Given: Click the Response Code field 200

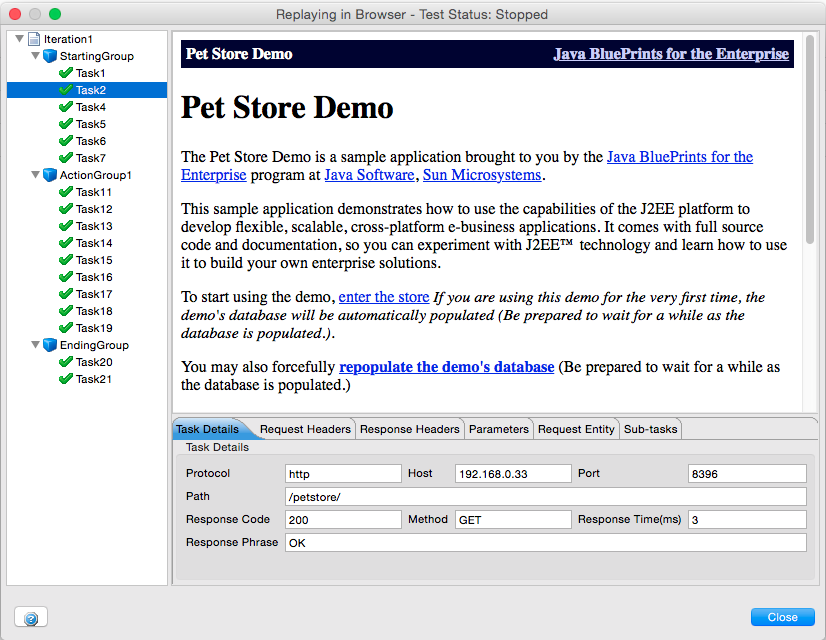Looking at the screenshot, I should (343, 519).
